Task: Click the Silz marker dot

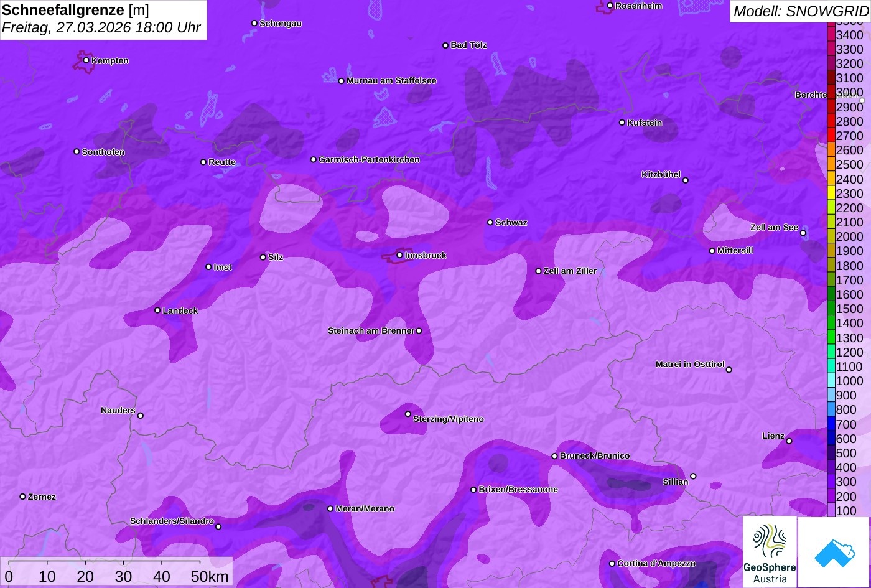Action: click(x=263, y=257)
